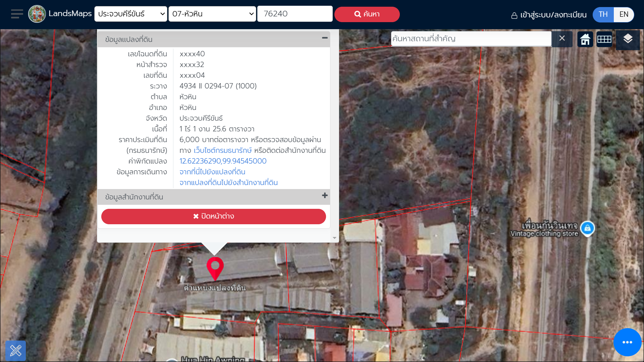The width and height of the screenshot is (644, 362).
Task: Switch language to TH
Action: 603,14
